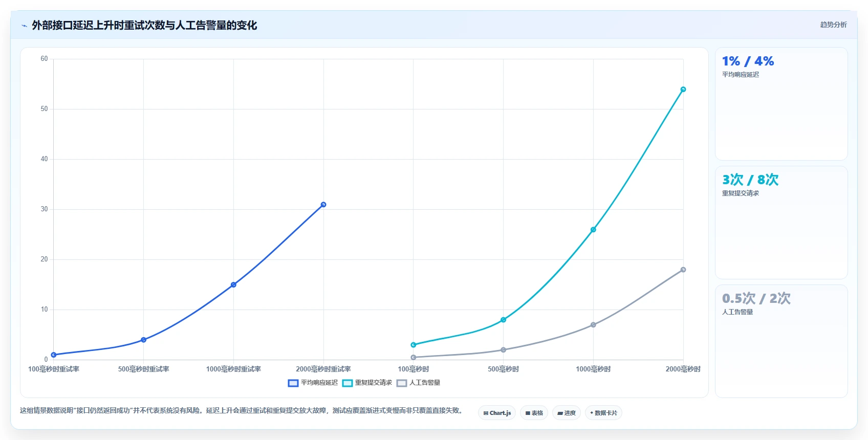Click the trend icon beside the chart title

(x=24, y=26)
